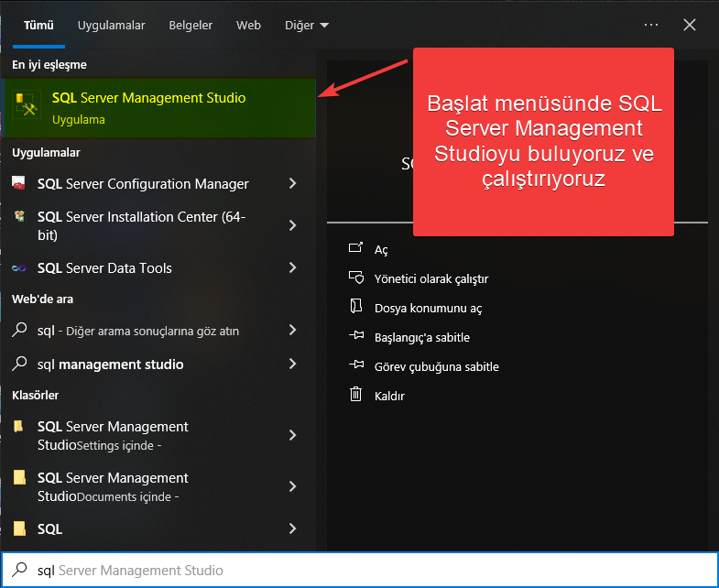Expand SQL Server Configuration Manager chevron
This screenshot has width=719, height=588.
[292, 184]
